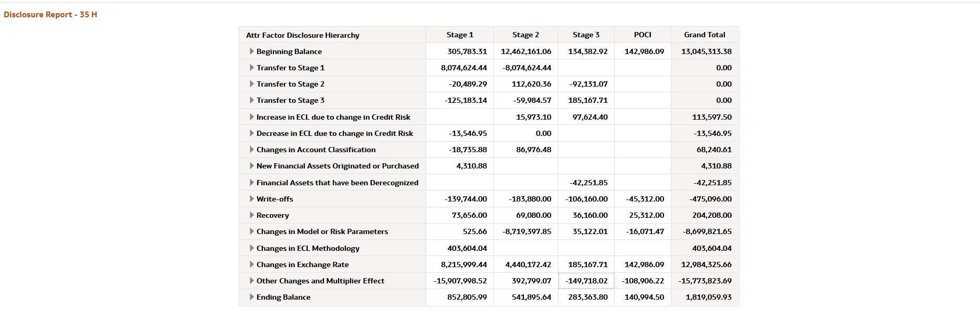
Task: Expand Other Changes and Multiplier Effect row
Action: (252, 281)
